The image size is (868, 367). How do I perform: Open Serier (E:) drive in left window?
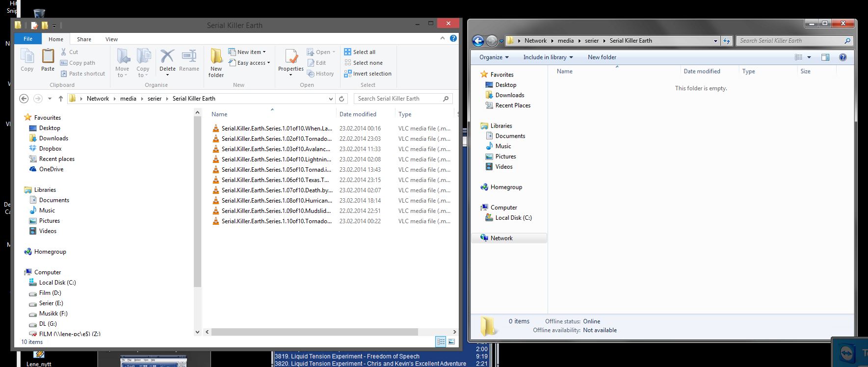coord(51,303)
